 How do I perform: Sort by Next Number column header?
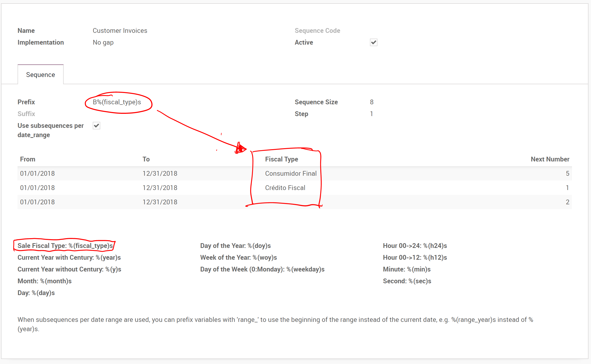(x=550, y=159)
